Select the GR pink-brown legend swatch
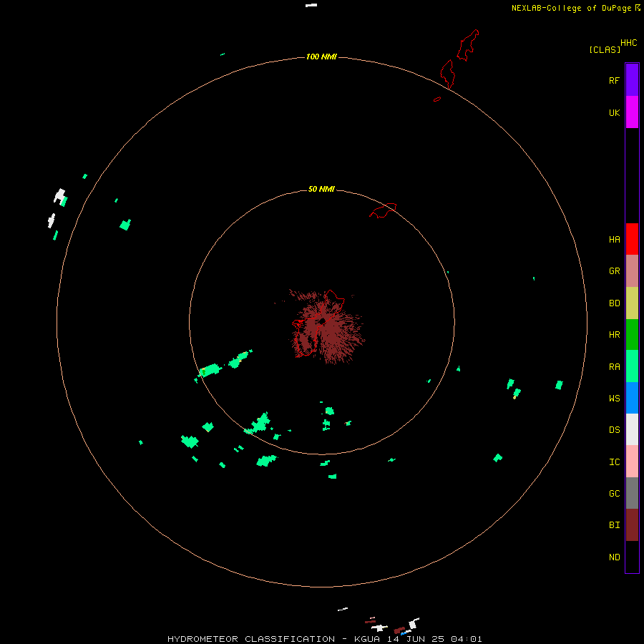644x644 pixels. point(632,271)
